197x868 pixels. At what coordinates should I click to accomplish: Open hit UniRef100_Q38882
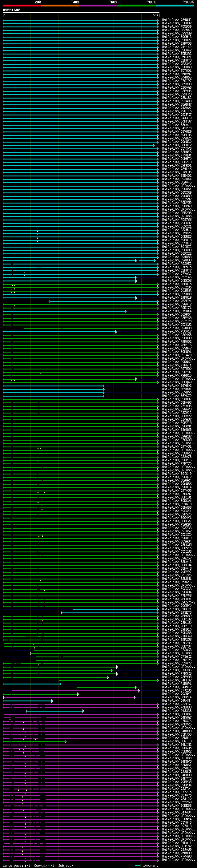(177, 23)
